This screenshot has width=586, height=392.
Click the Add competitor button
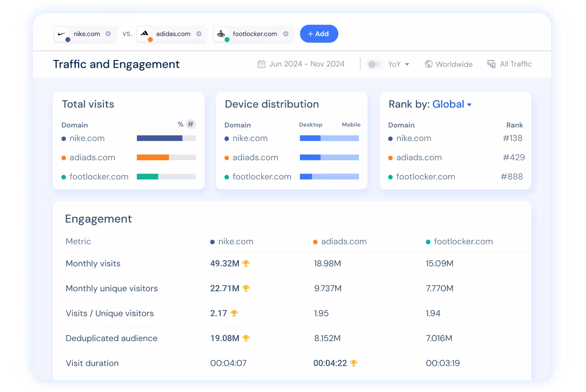click(x=319, y=34)
